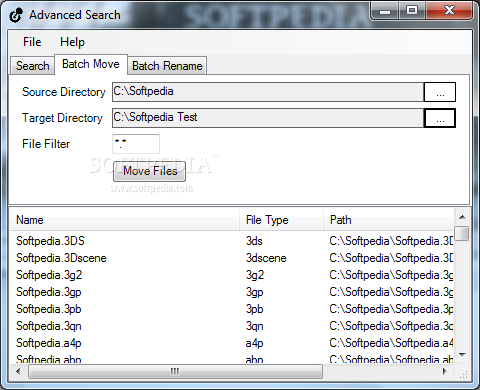
Task: Click the 3ds file type cell
Action: pyautogui.click(x=254, y=241)
